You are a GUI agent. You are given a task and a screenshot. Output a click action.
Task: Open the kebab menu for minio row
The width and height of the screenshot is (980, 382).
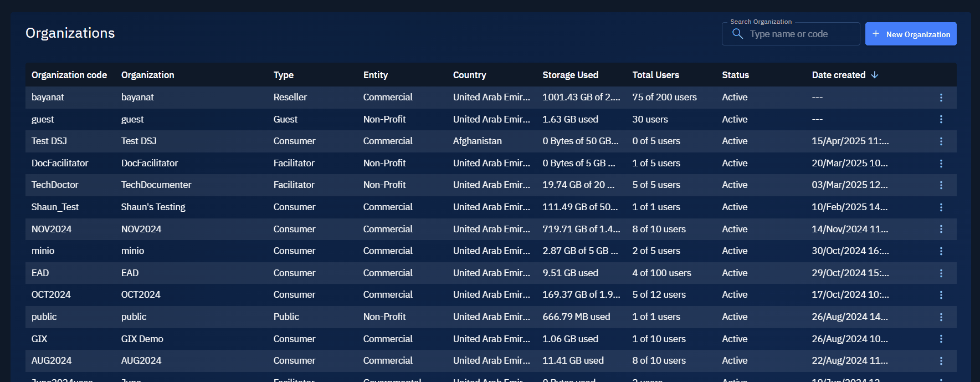[941, 251]
